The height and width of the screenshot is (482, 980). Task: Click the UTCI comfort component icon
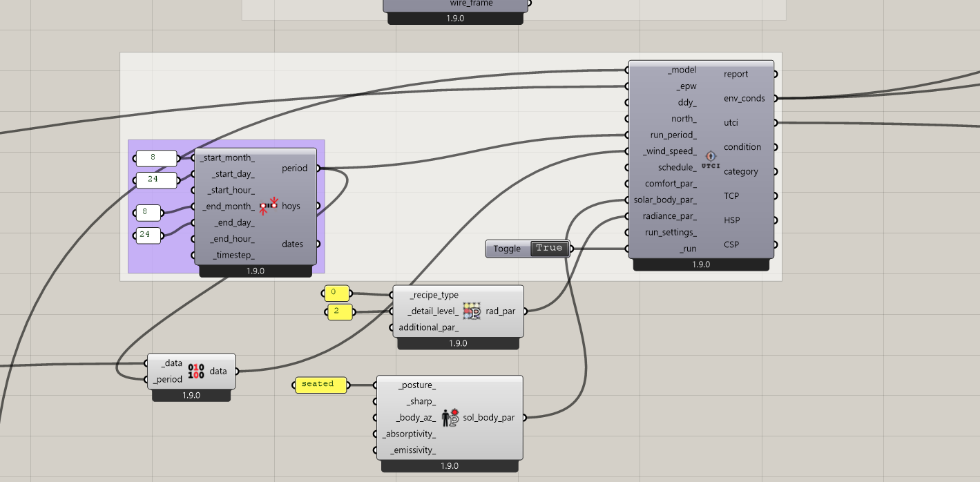(x=710, y=160)
